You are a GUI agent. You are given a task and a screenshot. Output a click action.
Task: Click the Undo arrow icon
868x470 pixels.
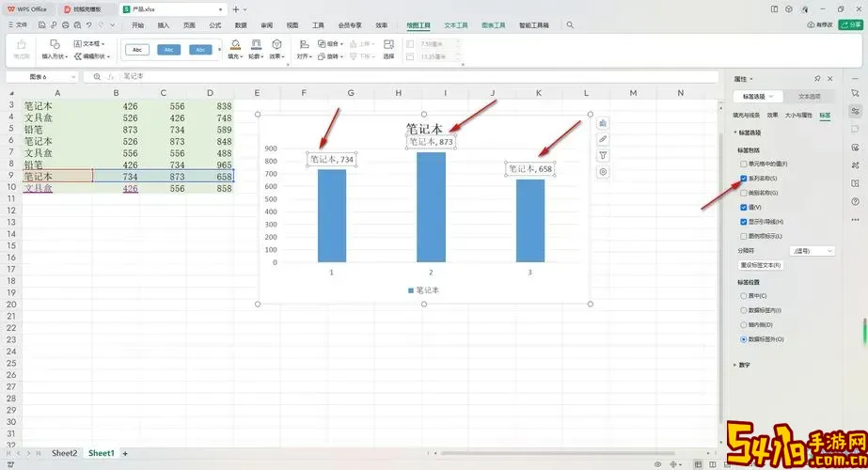pyautogui.click(x=88, y=25)
